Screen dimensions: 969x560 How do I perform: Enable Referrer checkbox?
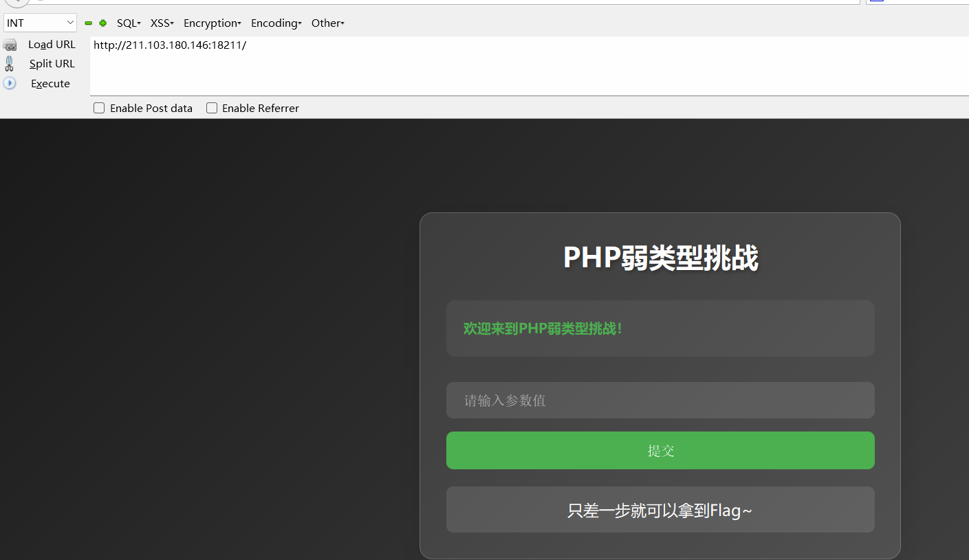(x=212, y=108)
